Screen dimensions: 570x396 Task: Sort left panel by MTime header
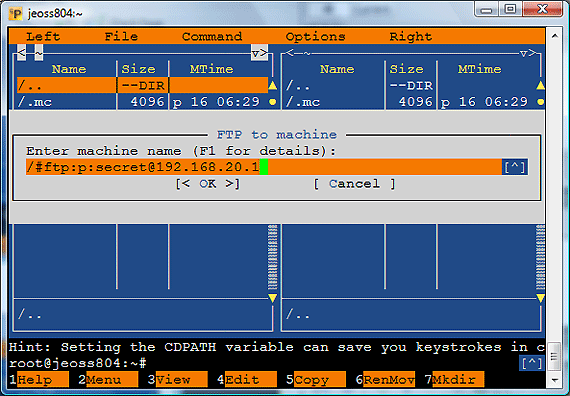pos(212,69)
